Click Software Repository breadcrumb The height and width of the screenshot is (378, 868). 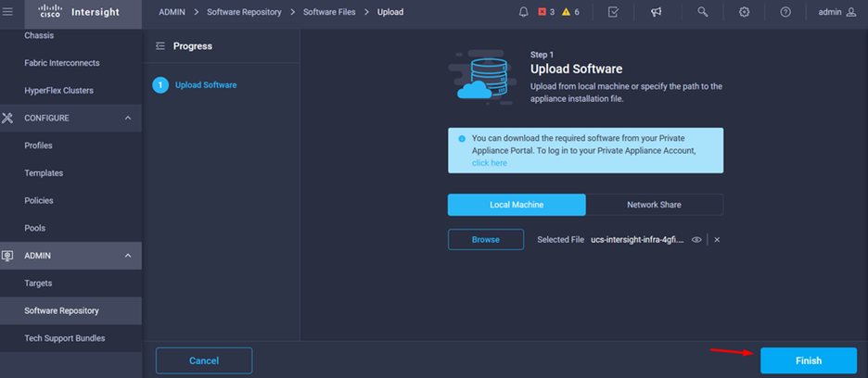coord(244,12)
